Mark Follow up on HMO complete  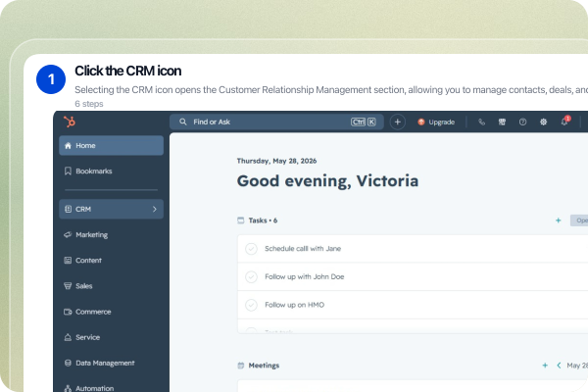click(x=251, y=305)
